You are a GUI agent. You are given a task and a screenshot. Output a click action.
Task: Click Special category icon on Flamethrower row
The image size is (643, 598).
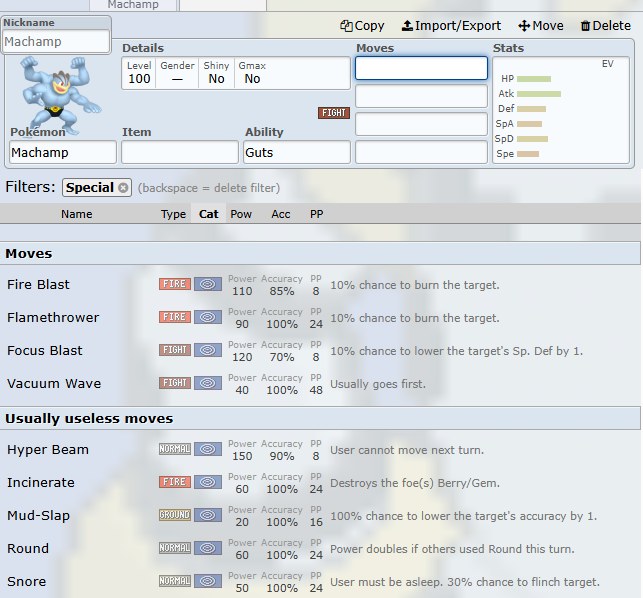point(208,317)
